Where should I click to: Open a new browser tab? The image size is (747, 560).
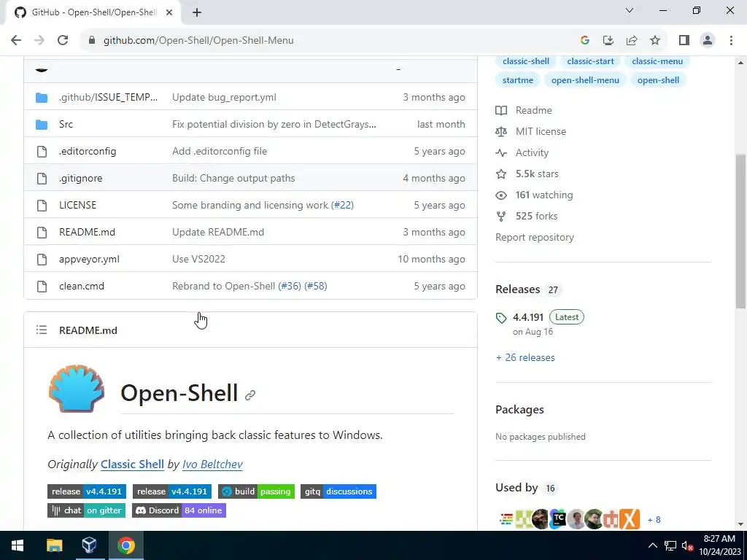(197, 12)
